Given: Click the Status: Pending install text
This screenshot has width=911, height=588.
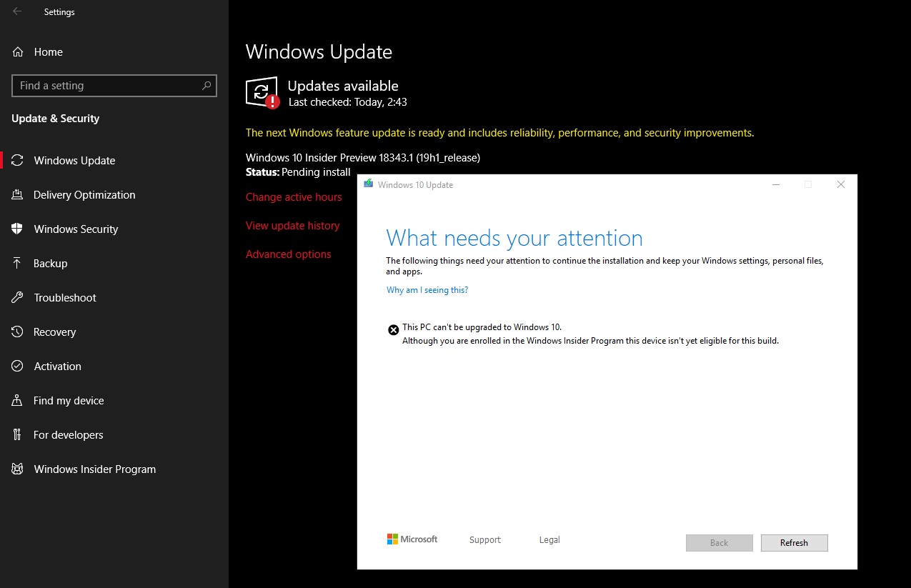Looking at the screenshot, I should coord(298,172).
